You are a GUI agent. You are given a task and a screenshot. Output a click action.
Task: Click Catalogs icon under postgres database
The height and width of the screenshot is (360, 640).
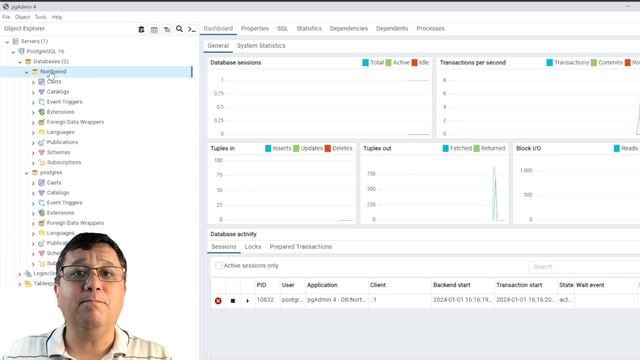point(42,193)
